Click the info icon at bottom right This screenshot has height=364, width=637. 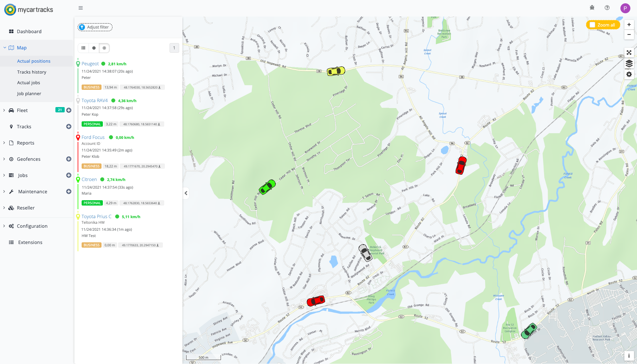pyautogui.click(x=629, y=356)
